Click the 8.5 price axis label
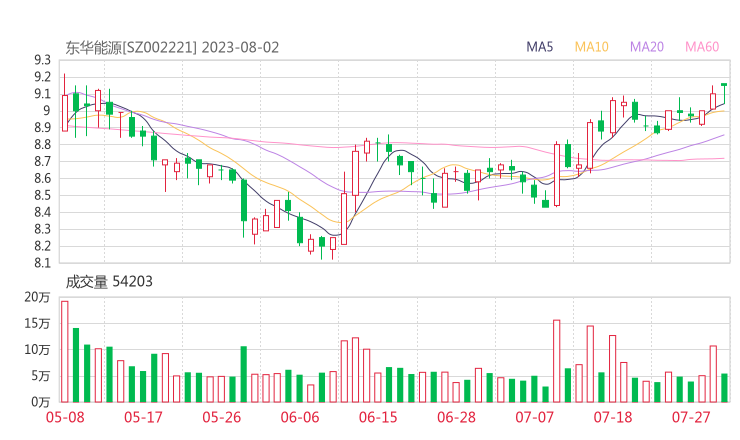 point(42,195)
